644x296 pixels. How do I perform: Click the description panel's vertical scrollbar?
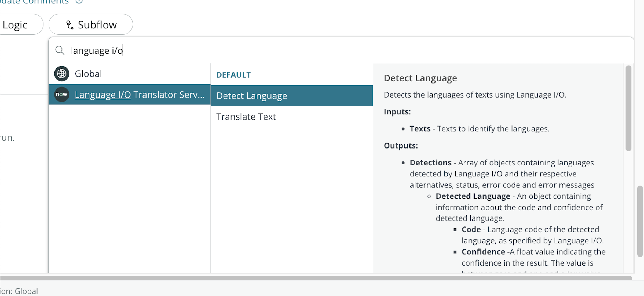pyautogui.click(x=628, y=108)
